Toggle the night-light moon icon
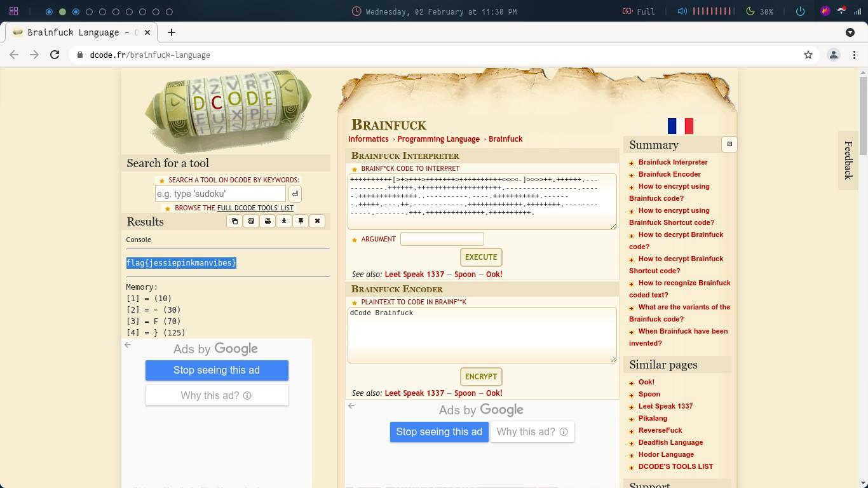Image resolution: width=868 pixels, height=488 pixels. [x=750, y=11]
